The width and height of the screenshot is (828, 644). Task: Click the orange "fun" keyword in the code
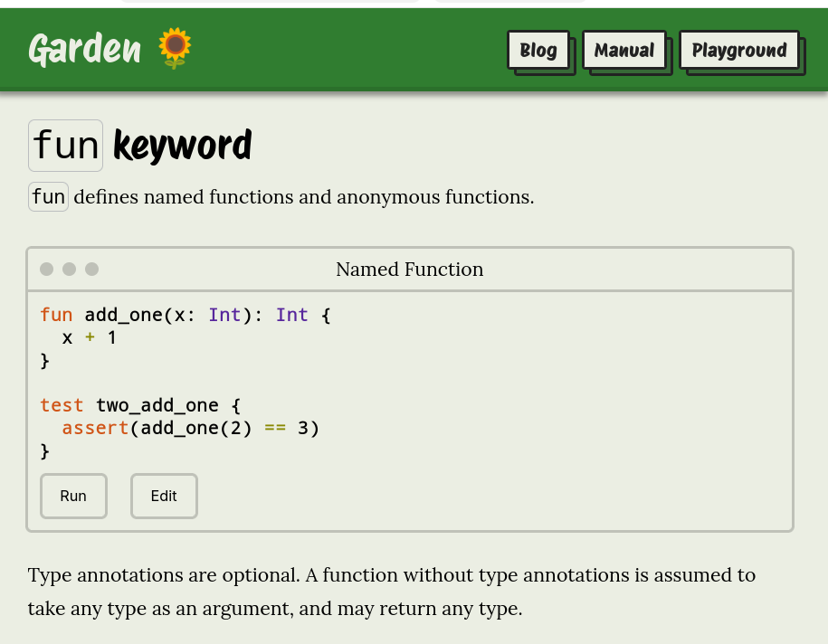pyautogui.click(x=56, y=315)
